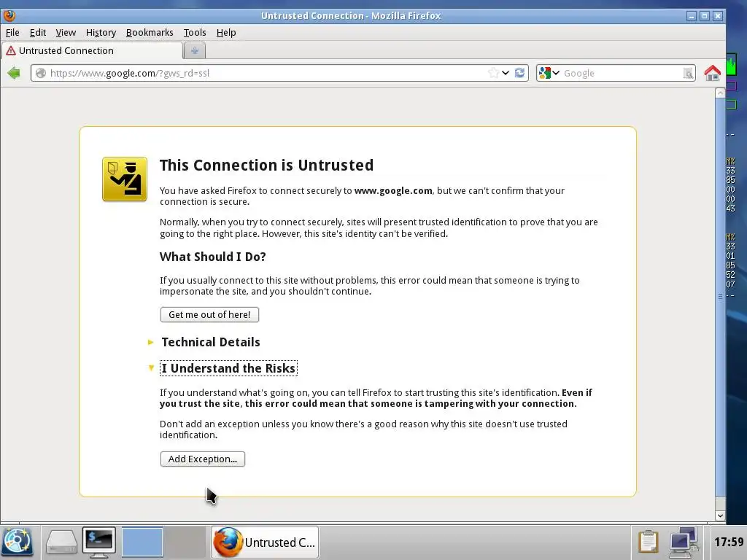Viewport: 747px width, 560px height.
Task: Click the green CPU graph in side dock
Action: pos(731,65)
